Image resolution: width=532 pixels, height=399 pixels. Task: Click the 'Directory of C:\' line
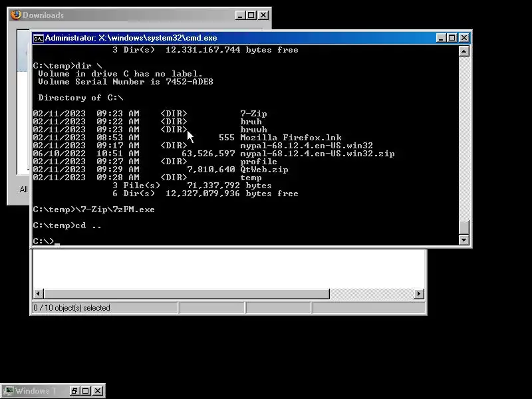click(x=80, y=98)
